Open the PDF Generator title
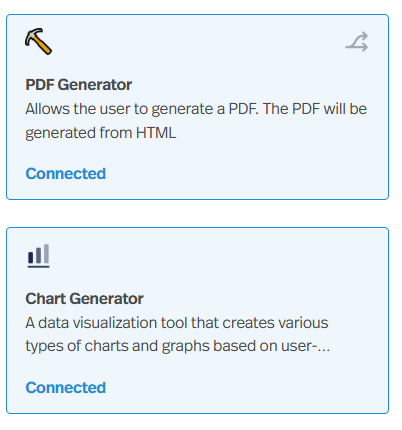Screen dimensions: 402x430 (x=79, y=85)
